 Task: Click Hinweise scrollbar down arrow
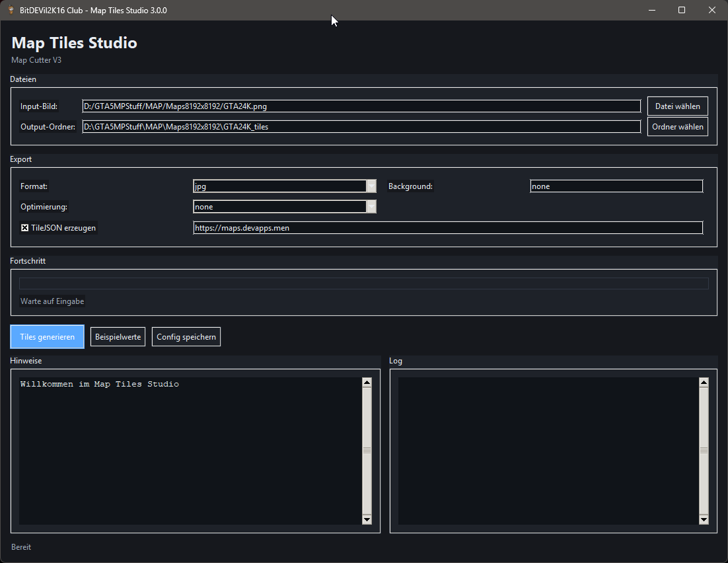[x=367, y=519]
